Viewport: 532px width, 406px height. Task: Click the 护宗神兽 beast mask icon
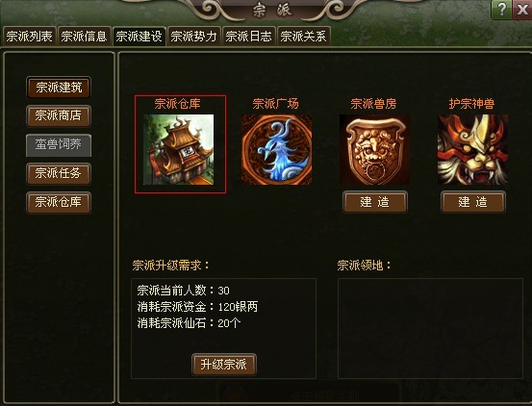pos(472,149)
